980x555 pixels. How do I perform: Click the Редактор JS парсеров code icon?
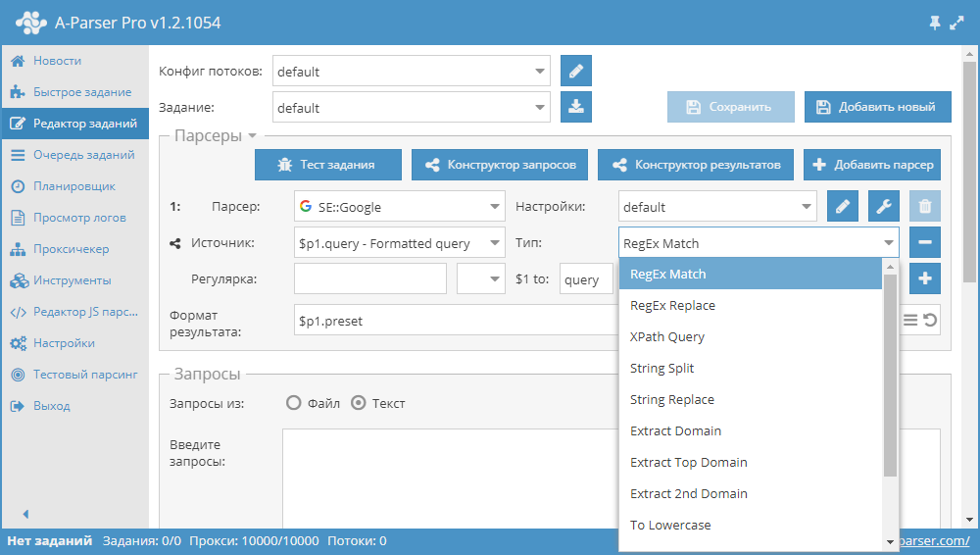coord(18,312)
